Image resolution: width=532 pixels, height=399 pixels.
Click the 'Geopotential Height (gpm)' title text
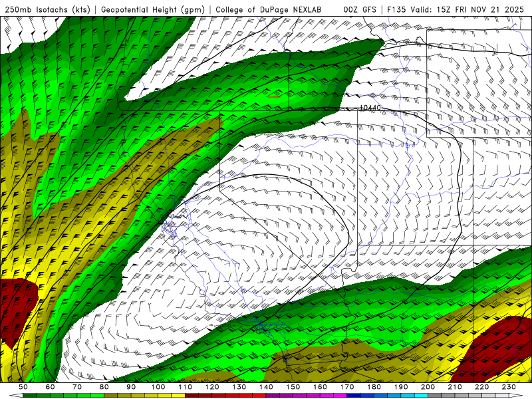tap(153, 10)
